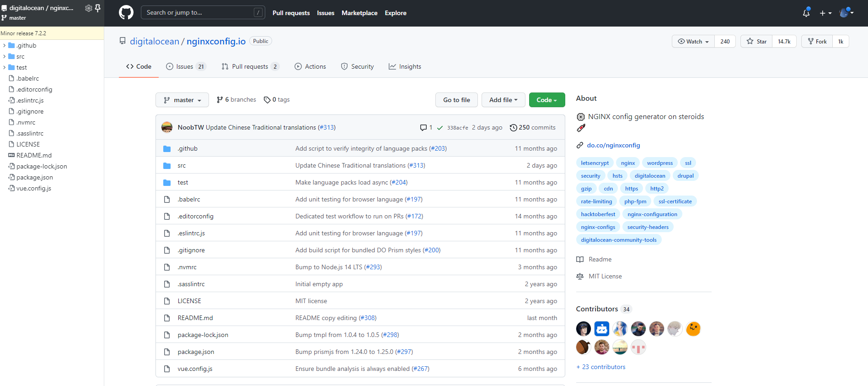Open the master branch selector
Viewport: 868px width, 386px height.
(x=182, y=100)
